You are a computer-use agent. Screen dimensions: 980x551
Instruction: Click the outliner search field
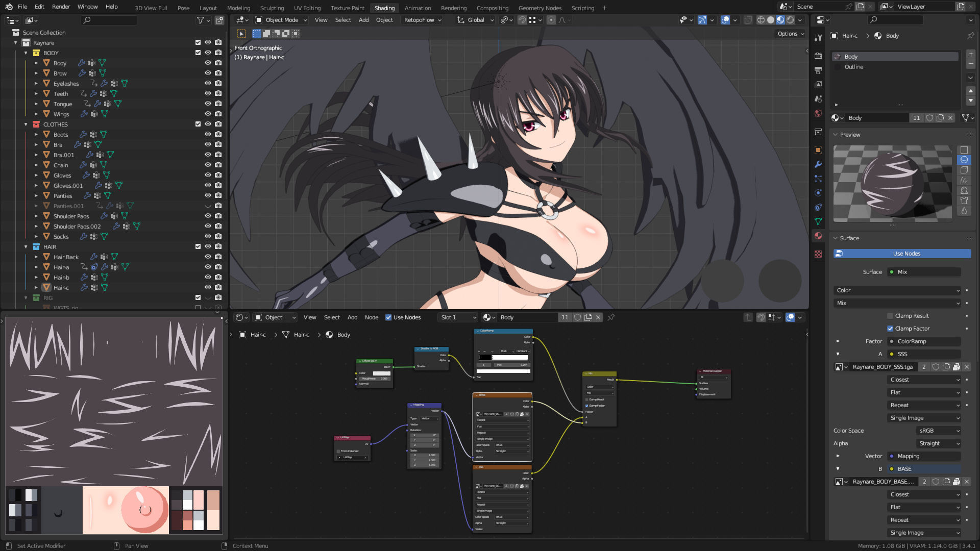[109, 20]
